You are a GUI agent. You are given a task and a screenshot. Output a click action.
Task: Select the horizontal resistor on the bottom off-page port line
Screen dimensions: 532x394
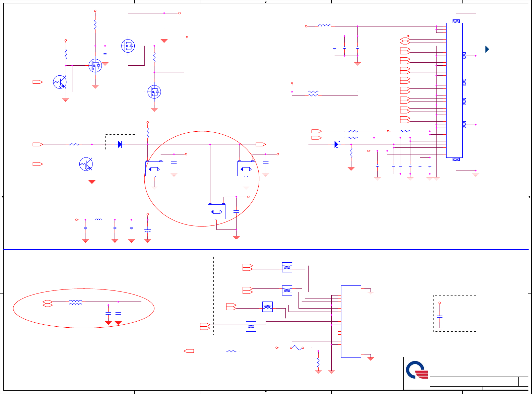[231, 351]
